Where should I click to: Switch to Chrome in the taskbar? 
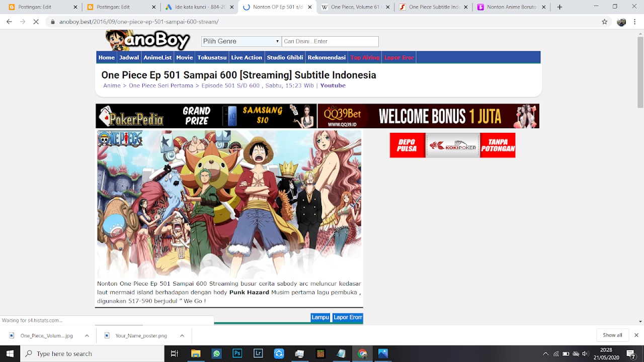[362, 353]
